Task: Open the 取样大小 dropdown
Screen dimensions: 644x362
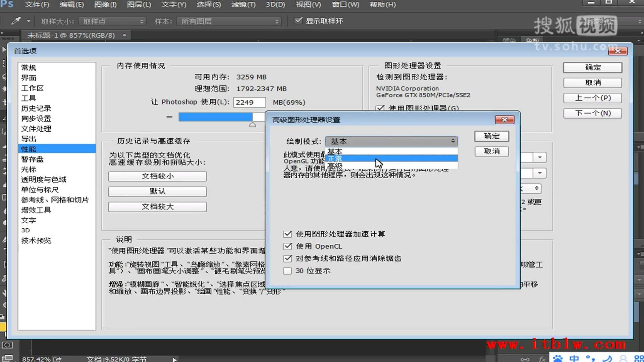Action: click(x=112, y=21)
